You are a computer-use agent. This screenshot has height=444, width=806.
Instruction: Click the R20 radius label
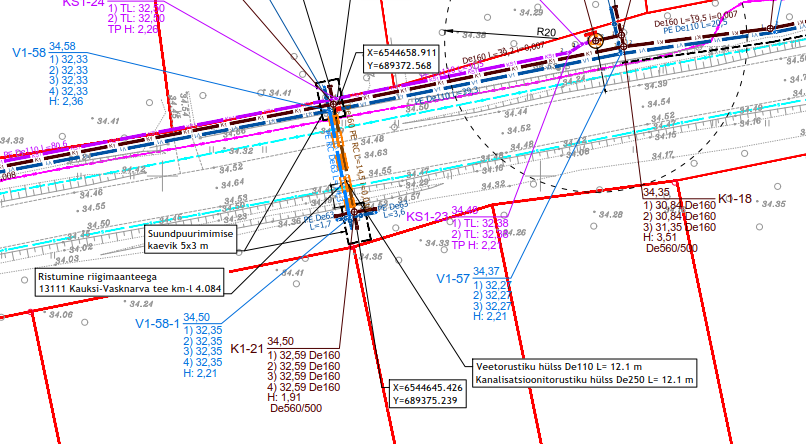pyautogui.click(x=546, y=32)
